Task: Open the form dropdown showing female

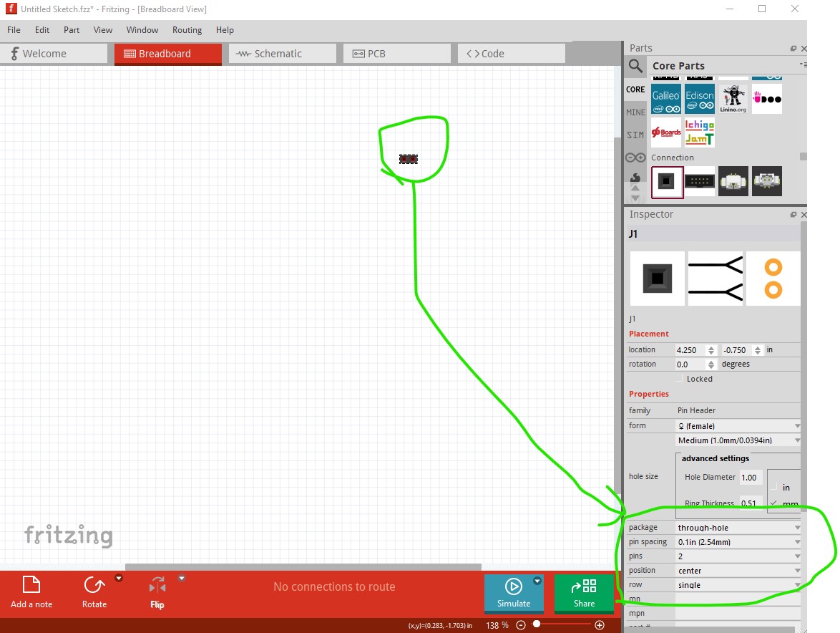Action: point(738,426)
